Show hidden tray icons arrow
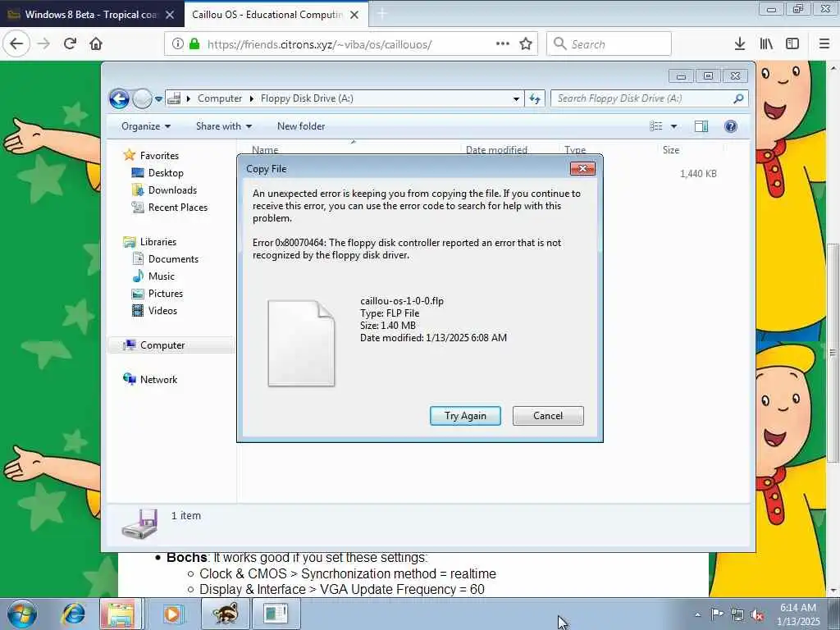This screenshot has width=840, height=630. (x=697, y=614)
